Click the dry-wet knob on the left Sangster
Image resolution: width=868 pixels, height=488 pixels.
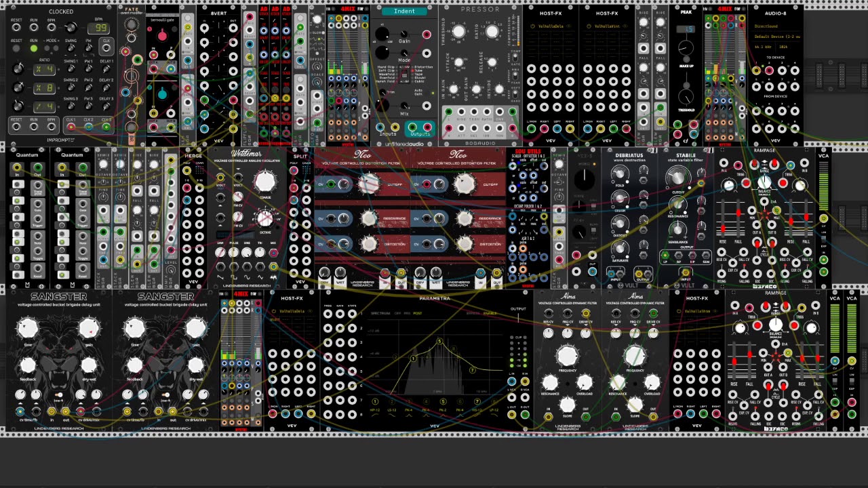pos(89,365)
